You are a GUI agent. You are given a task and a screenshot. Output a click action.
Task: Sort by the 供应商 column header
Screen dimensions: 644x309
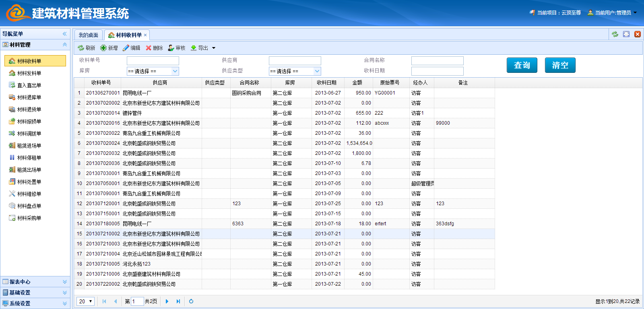click(x=160, y=82)
